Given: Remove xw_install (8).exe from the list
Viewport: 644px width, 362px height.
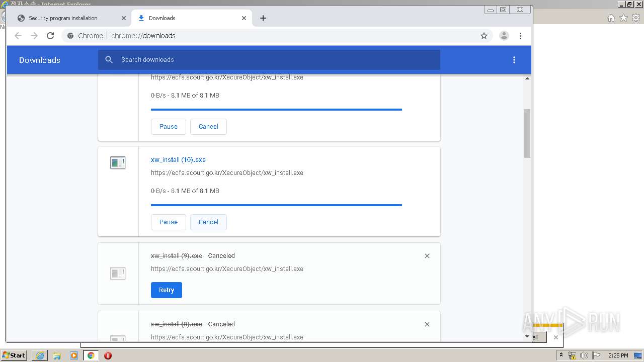Looking at the screenshot, I should (x=427, y=324).
